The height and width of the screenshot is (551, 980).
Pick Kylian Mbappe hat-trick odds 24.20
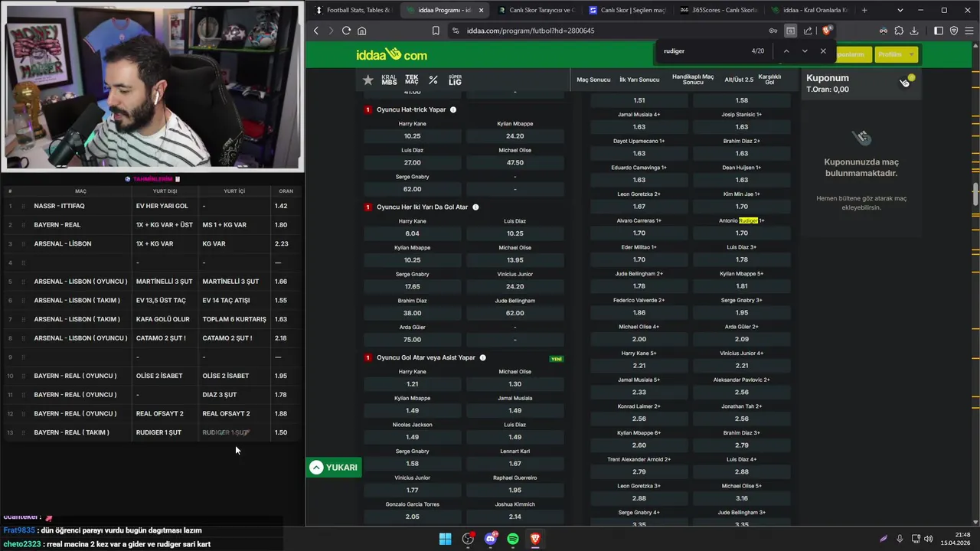click(515, 136)
